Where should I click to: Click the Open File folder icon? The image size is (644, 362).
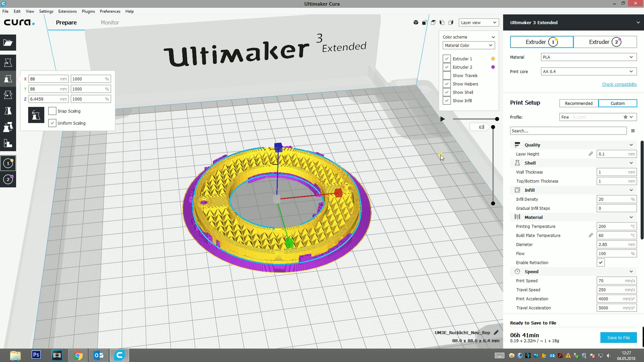pos(8,43)
